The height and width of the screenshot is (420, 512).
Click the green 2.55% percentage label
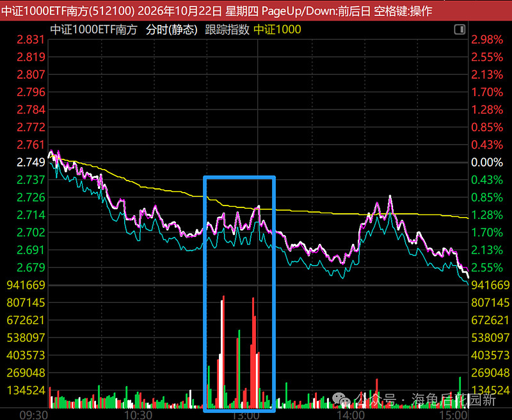(487, 268)
